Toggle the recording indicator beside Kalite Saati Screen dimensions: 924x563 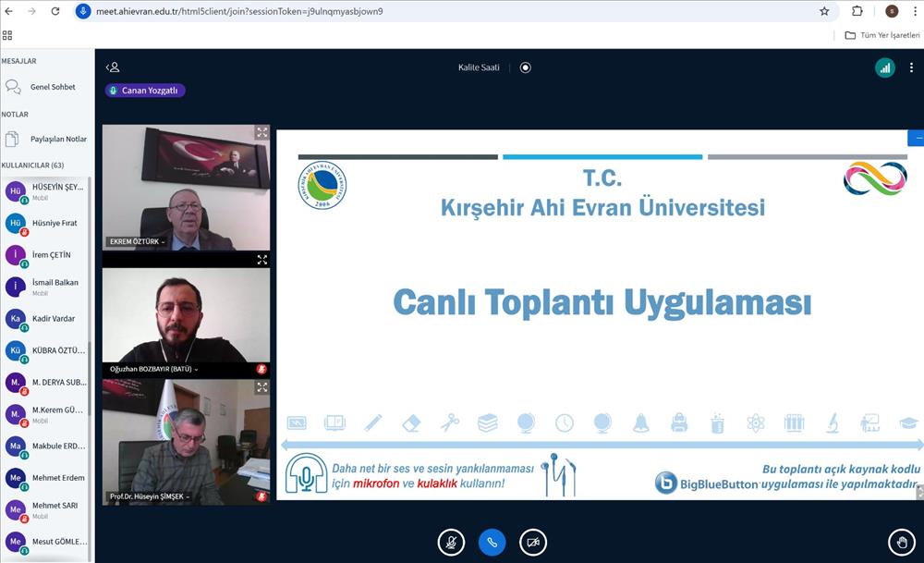point(525,67)
